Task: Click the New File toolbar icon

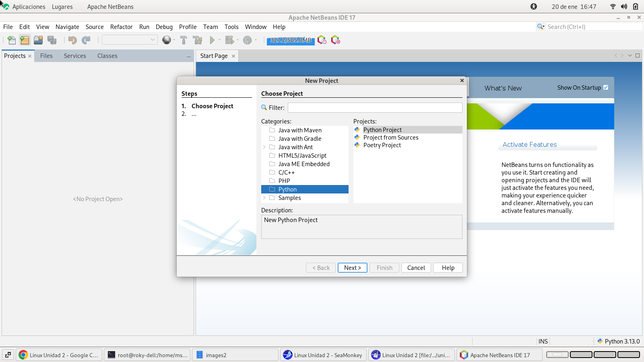Action: (x=12, y=40)
